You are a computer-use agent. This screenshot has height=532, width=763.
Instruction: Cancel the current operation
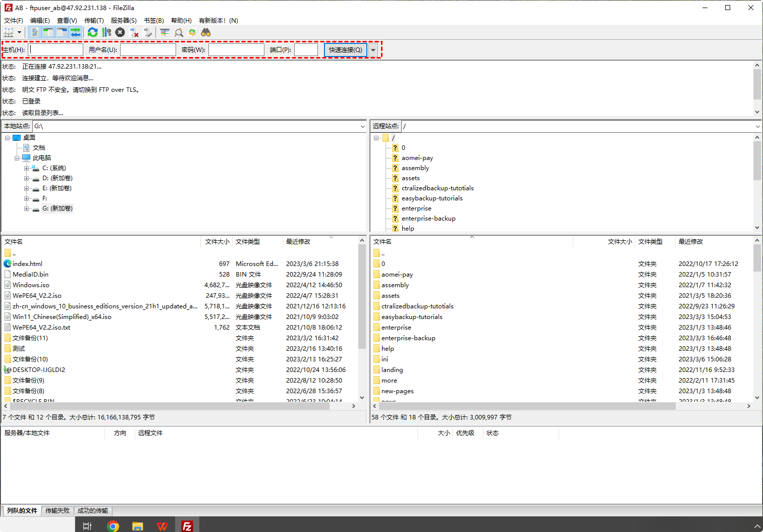[120, 32]
